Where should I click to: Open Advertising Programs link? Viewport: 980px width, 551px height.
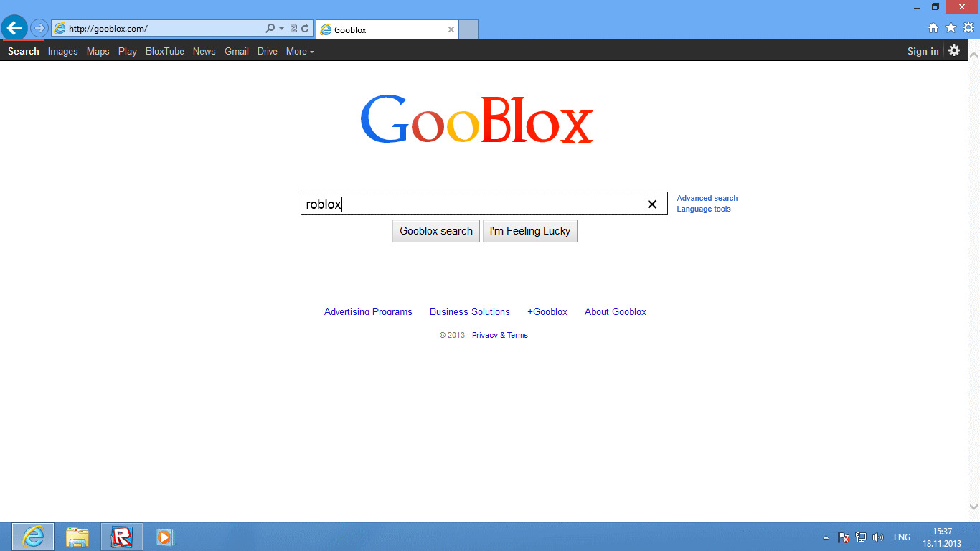tap(368, 311)
